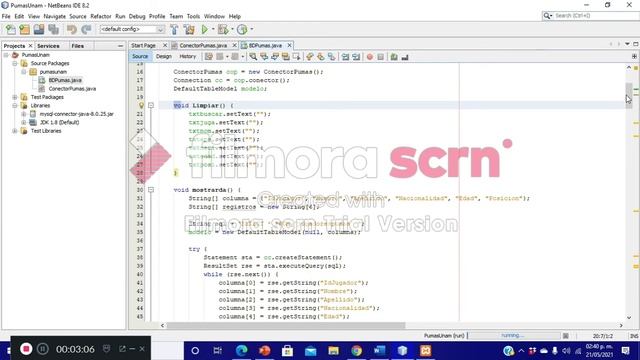640x360 pixels.
Task: Click the Comment icon in editor toolbar
Action: 394,57
